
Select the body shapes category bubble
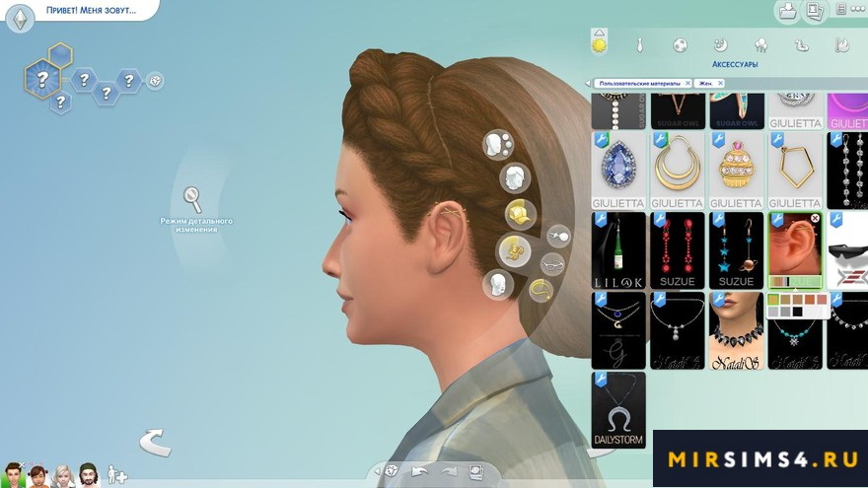click(498, 145)
